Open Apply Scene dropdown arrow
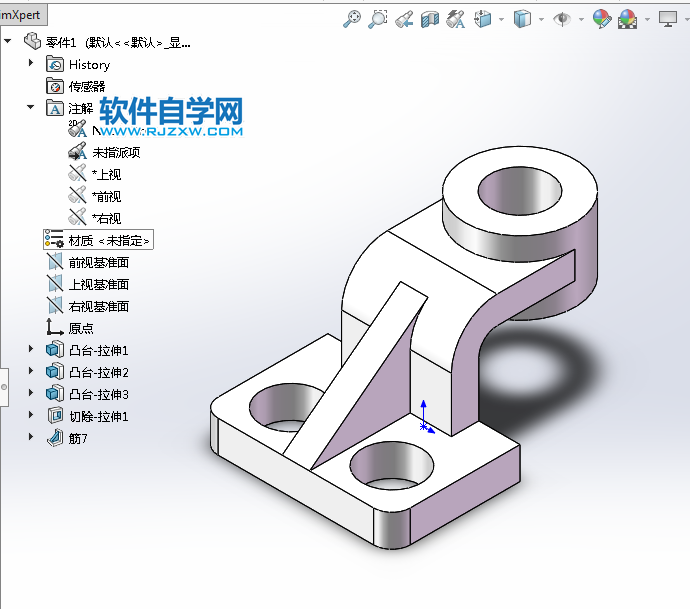The height and width of the screenshot is (609, 690). tap(647, 19)
